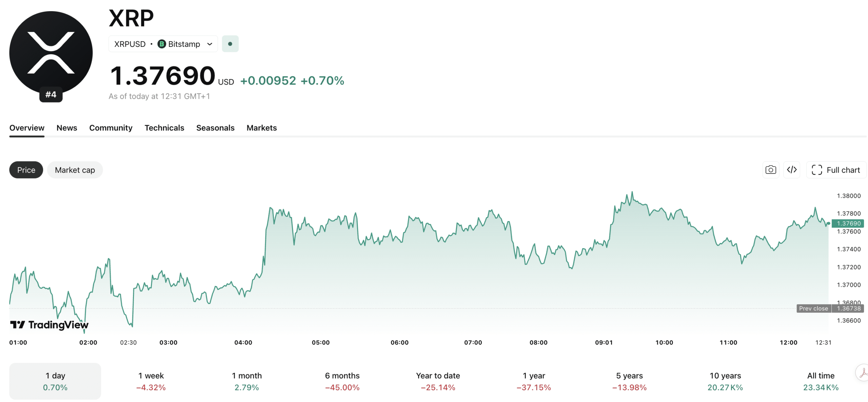Open the Markets tab
Image resolution: width=868 pixels, height=402 pixels.
pos(262,128)
